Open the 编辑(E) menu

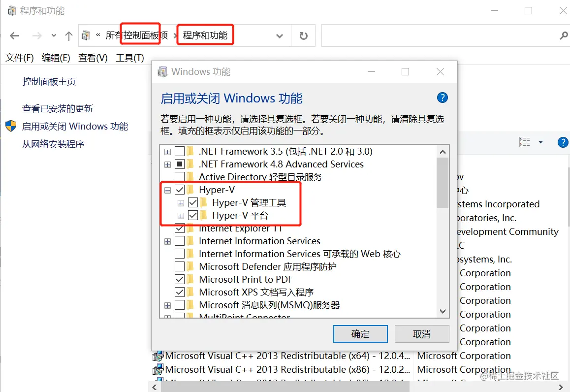56,58
